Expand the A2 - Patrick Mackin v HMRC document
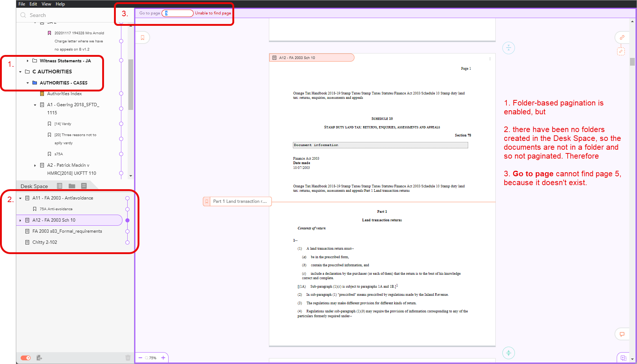The height and width of the screenshot is (364, 637). (35, 165)
